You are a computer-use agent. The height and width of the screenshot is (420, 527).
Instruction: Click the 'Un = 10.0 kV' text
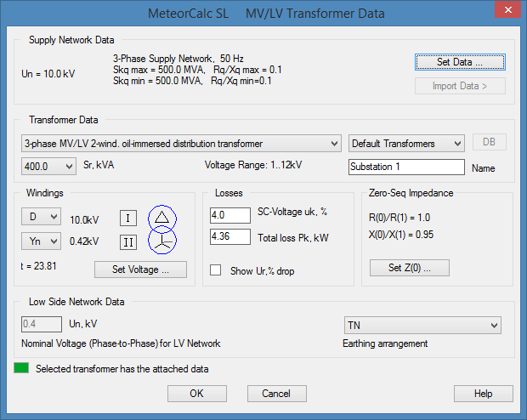click(48, 74)
